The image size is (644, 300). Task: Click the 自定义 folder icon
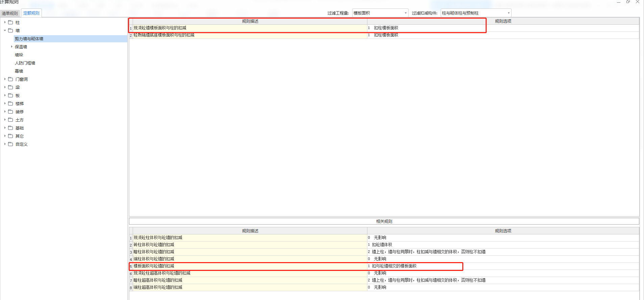[10, 144]
